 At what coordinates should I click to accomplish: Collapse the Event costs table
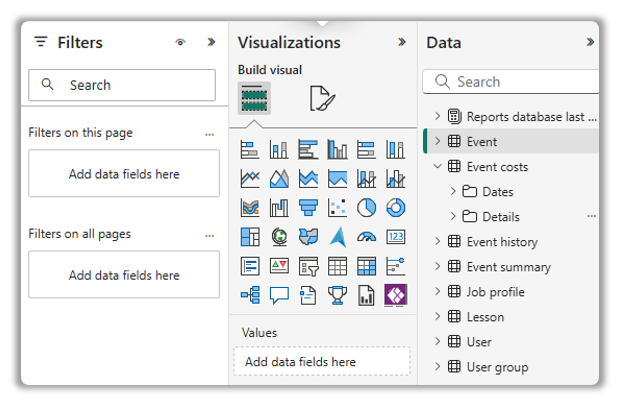tap(437, 166)
